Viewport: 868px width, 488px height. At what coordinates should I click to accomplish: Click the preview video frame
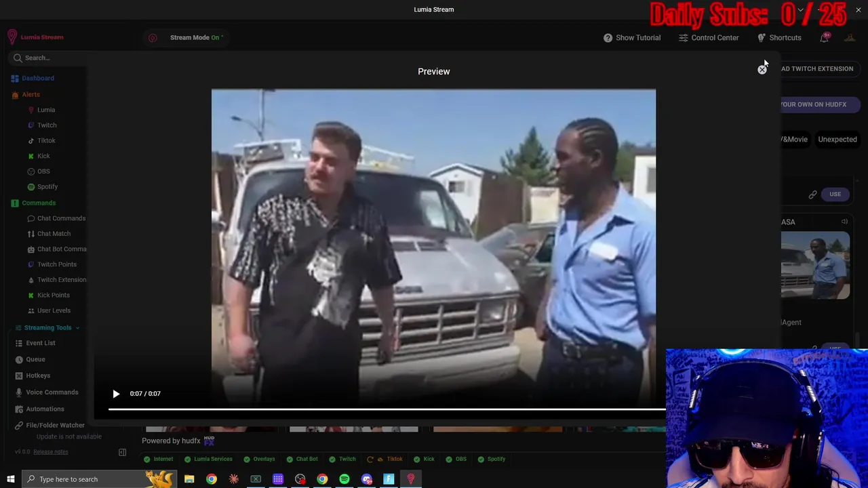pyautogui.click(x=433, y=247)
